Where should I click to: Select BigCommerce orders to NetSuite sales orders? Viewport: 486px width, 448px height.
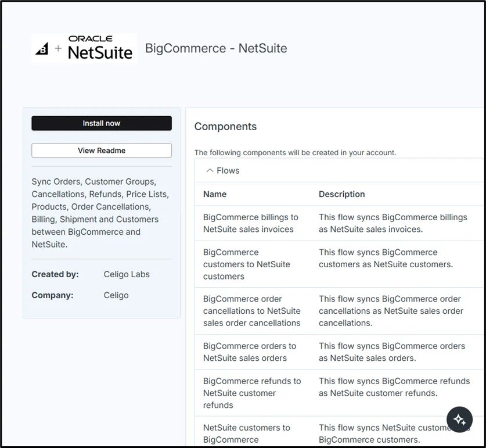tap(250, 352)
